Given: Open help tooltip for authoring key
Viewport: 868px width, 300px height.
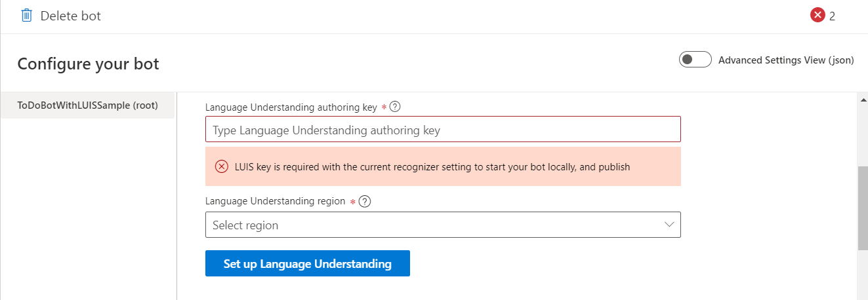Looking at the screenshot, I should (396, 107).
